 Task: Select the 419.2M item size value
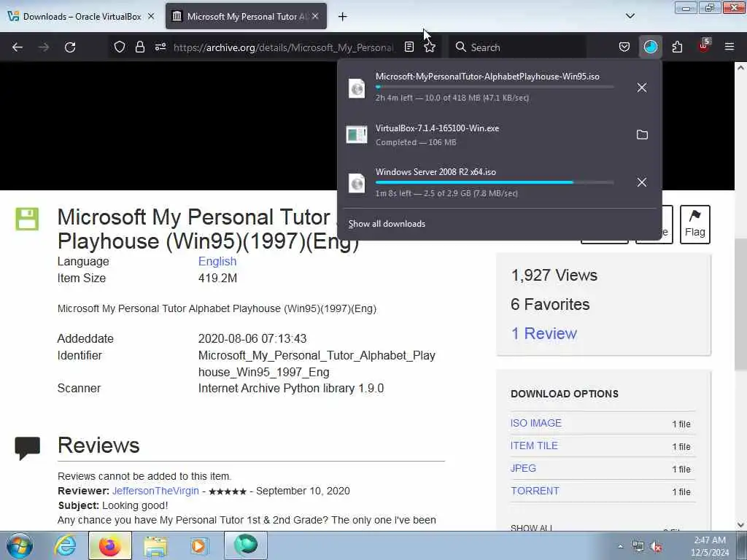(x=217, y=278)
